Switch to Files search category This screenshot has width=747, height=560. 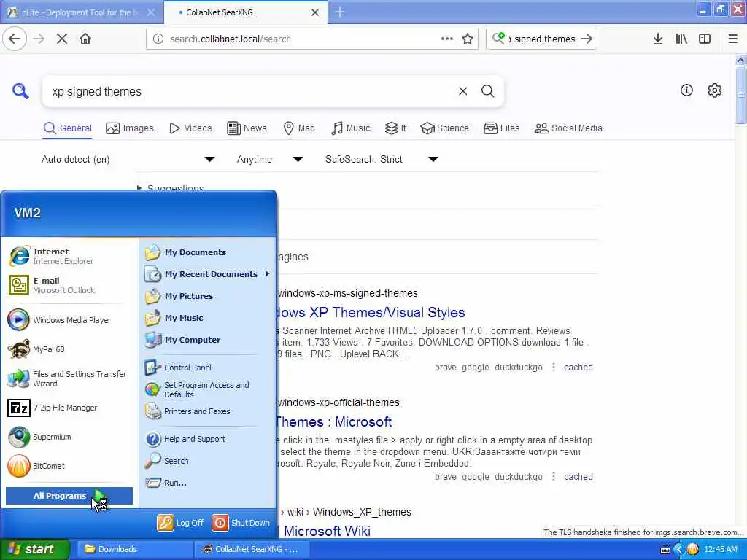[x=502, y=128]
